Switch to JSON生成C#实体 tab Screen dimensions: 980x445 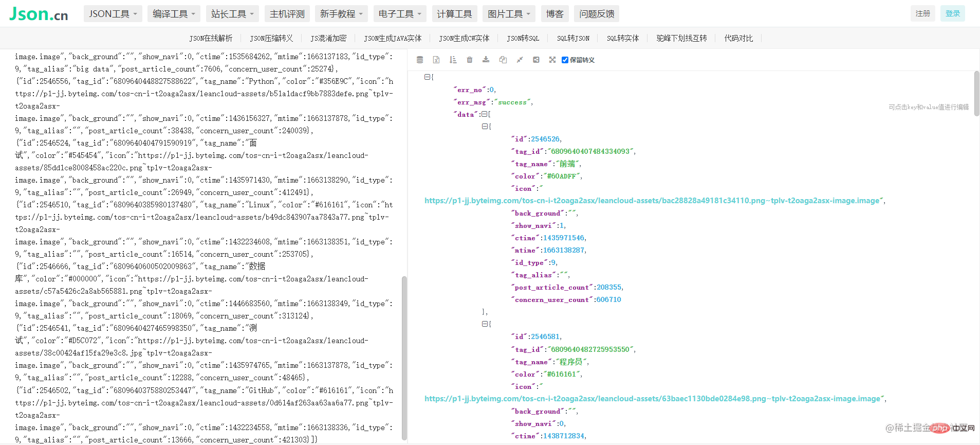click(x=464, y=38)
